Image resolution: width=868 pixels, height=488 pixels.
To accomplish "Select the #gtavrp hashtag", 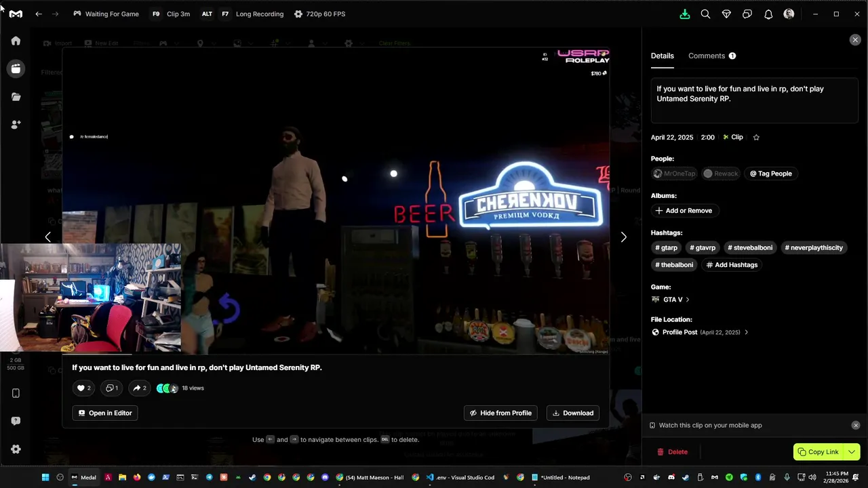I will (x=703, y=247).
